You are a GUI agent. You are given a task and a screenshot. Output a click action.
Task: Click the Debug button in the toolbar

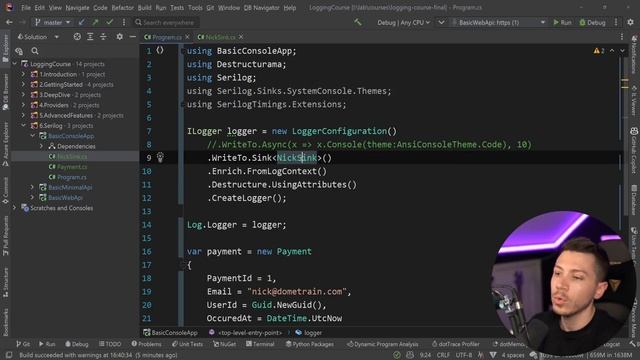click(x=592, y=22)
